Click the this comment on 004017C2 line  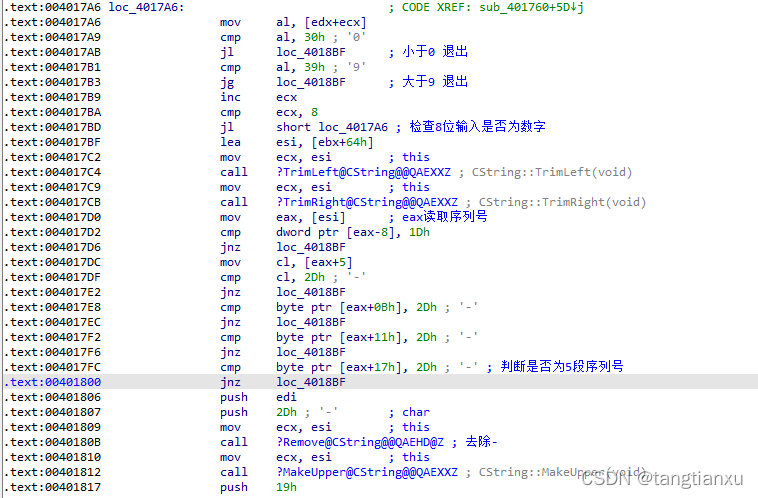click(x=416, y=157)
